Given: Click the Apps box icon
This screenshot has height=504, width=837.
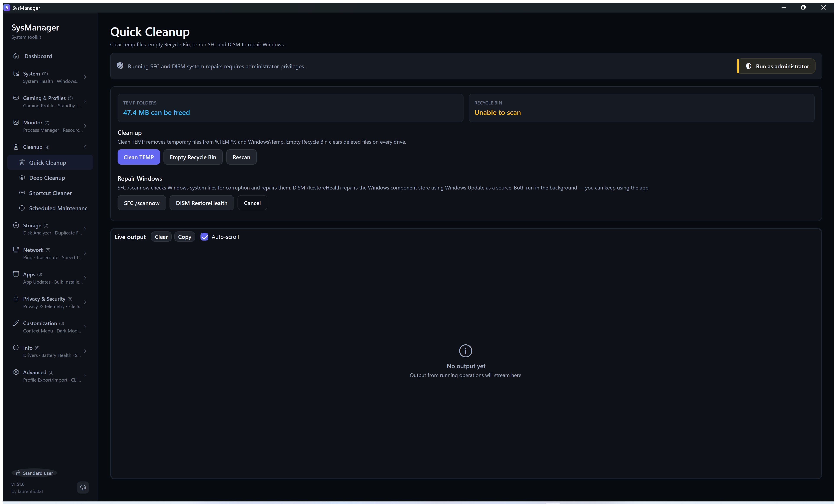Looking at the screenshot, I should tap(16, 274).
